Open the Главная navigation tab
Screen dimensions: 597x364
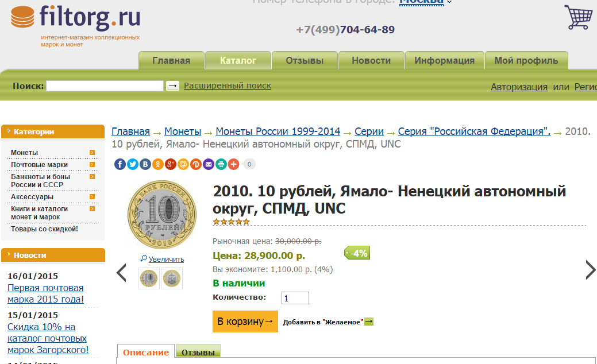(171, 60)
